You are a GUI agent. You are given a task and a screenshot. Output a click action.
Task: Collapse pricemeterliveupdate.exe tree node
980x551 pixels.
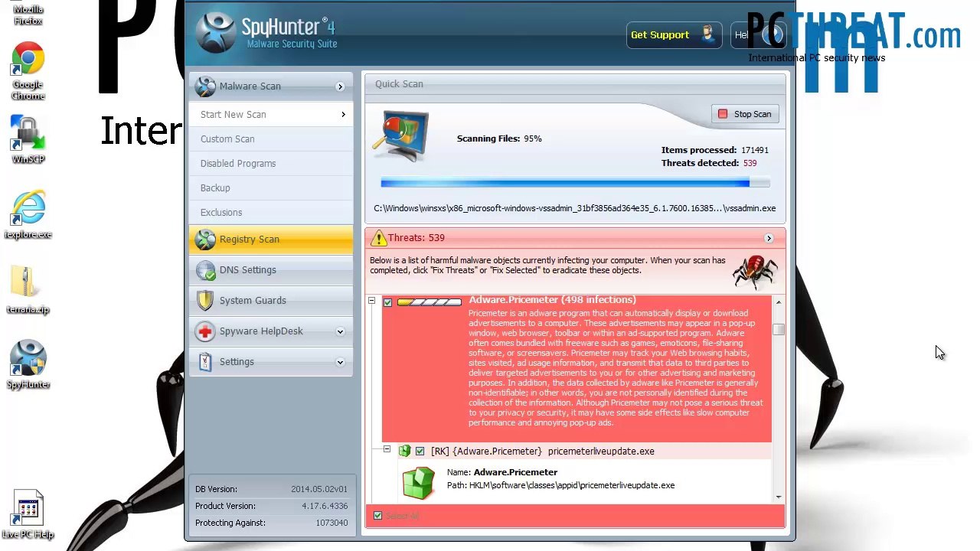(x=387, y=450)
